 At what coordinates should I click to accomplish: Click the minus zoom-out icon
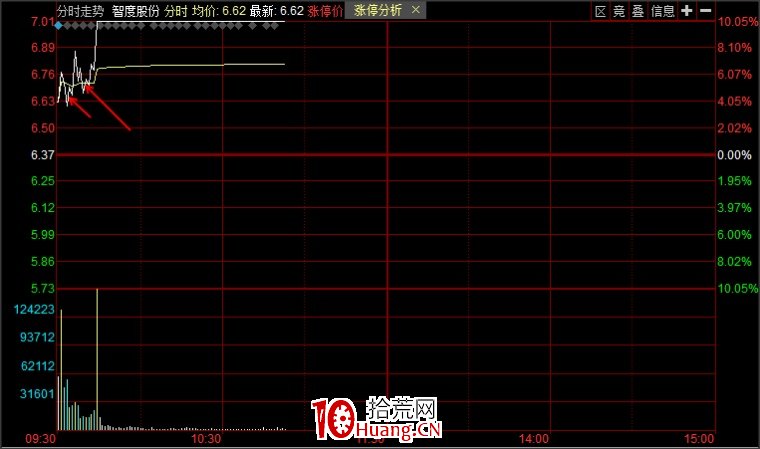[x=706, y=11]
